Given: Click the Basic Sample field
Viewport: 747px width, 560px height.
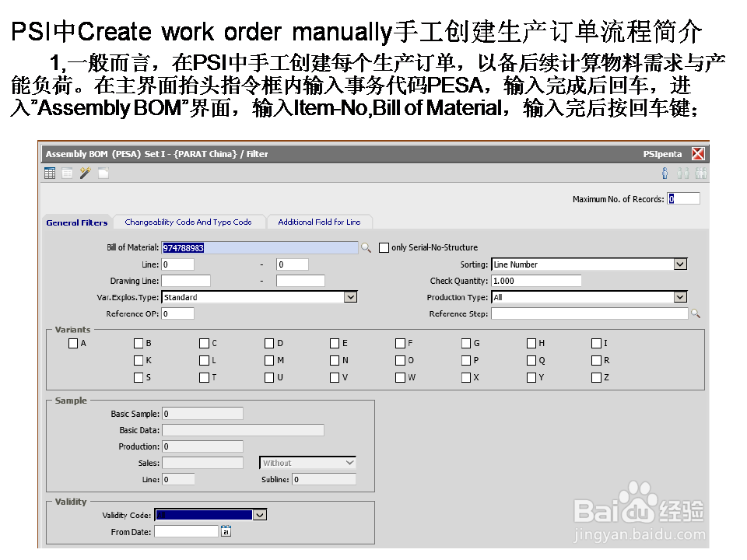Looking at the screenshot, I should point(202,414).
